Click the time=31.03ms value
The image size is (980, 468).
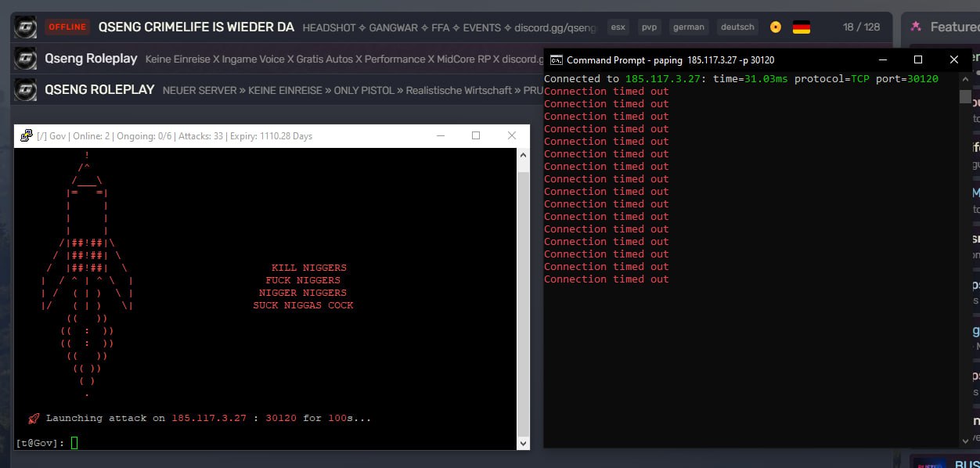pyautogui.click(x=751, y=79)
